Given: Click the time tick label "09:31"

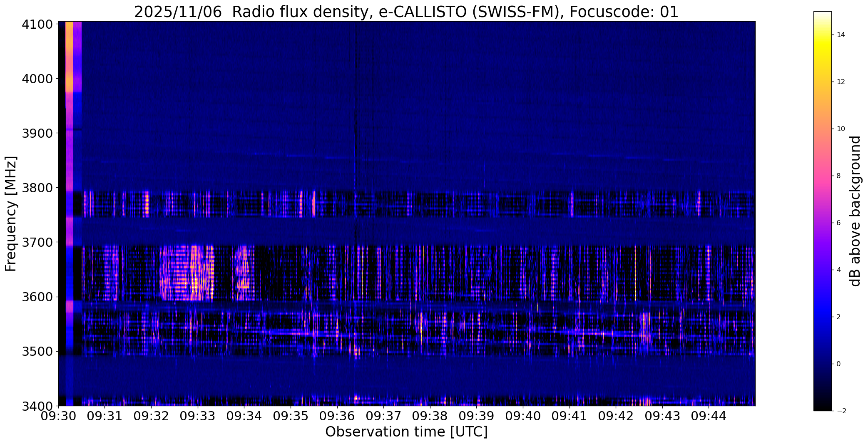Looking at the screenshot, I should pyautogui.click(x=105, y=416).
